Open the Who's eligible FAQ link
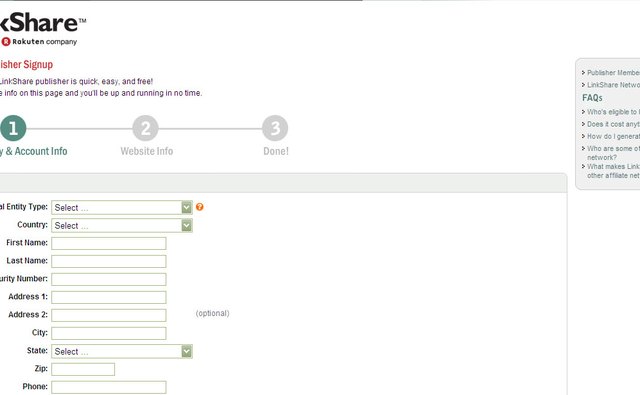 tap(613, 112)
